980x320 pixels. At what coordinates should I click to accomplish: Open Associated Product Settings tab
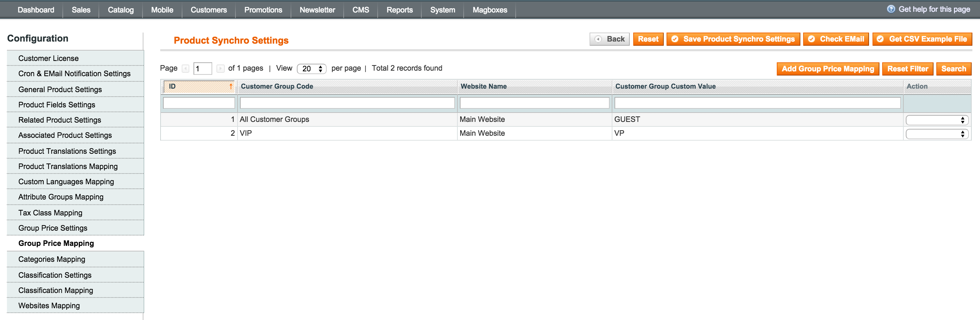75,135
